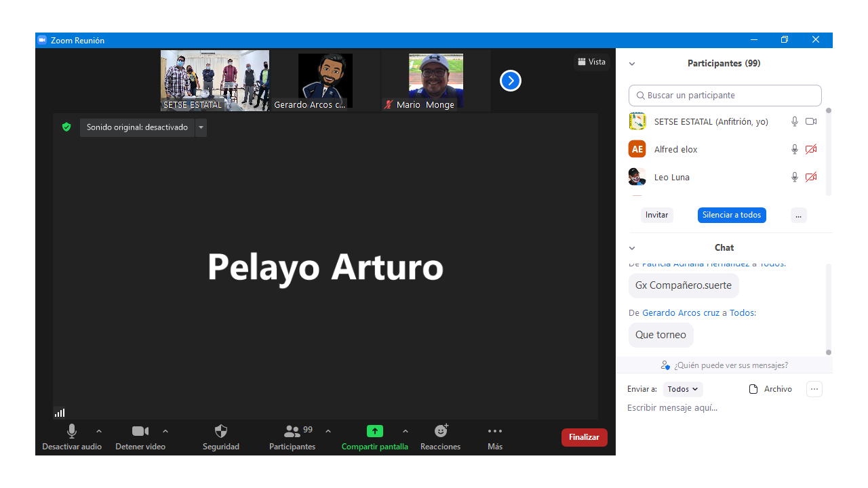Click the Archivo attachment button
Image resolution: width=868 pixels, height=488 pixels.
770,389
